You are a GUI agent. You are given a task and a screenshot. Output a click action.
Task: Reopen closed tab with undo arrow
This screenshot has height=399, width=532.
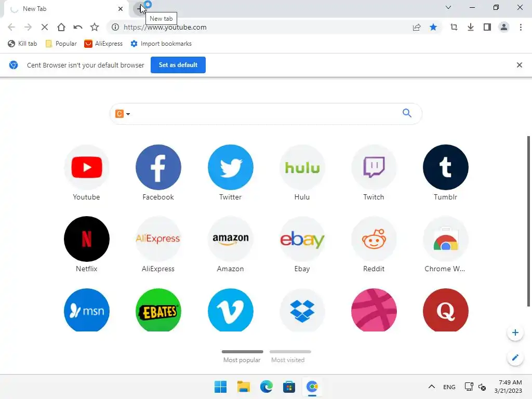tap(78, 27)
